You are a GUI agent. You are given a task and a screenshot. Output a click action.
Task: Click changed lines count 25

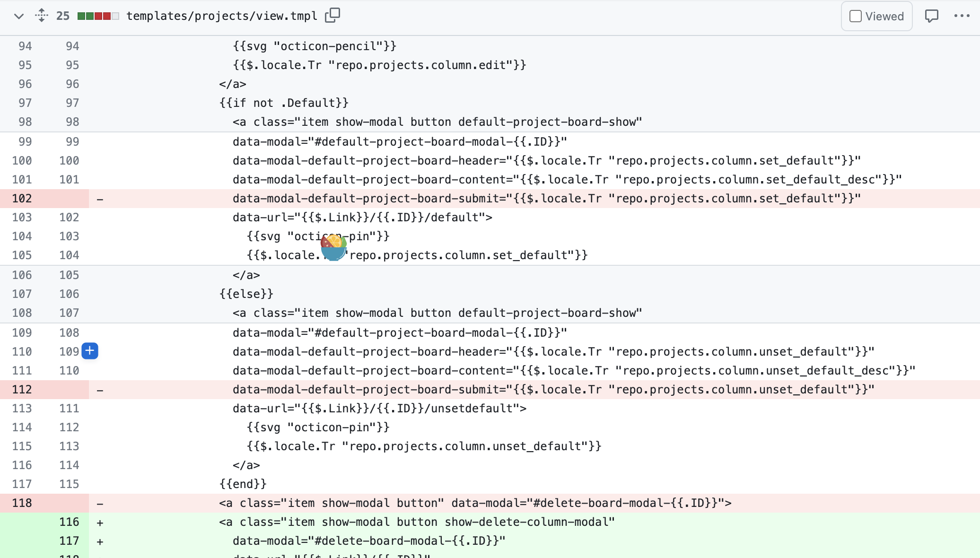63,16
